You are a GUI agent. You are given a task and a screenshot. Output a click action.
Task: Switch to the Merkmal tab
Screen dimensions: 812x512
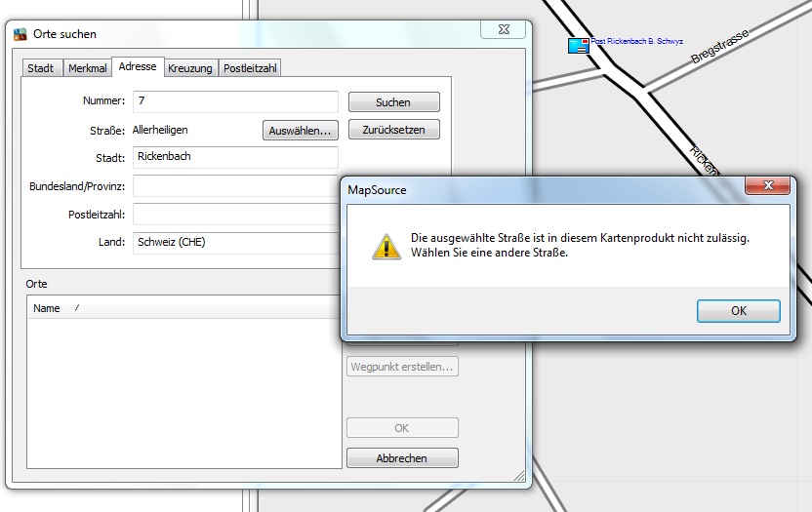point(88,68)
